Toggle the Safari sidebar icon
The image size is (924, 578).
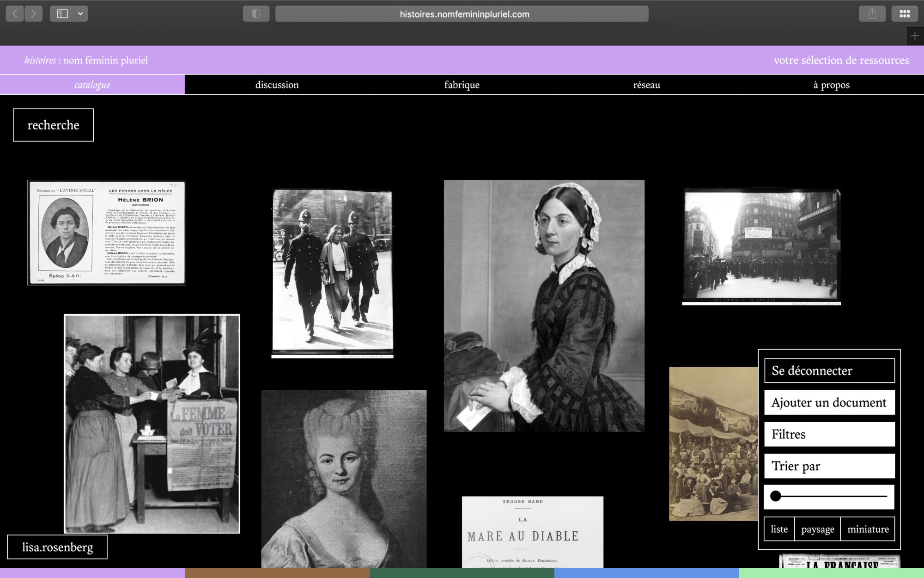(x=62, y=14)
